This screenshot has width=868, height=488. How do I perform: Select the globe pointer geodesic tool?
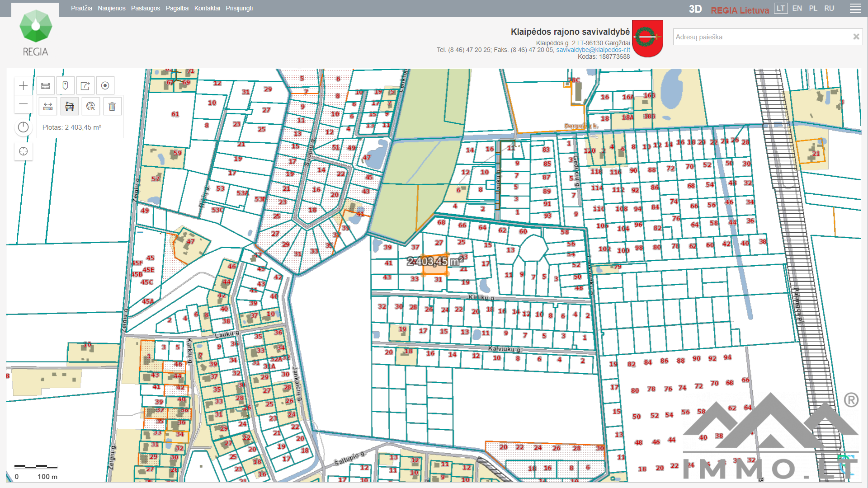[x=91, y=106]
